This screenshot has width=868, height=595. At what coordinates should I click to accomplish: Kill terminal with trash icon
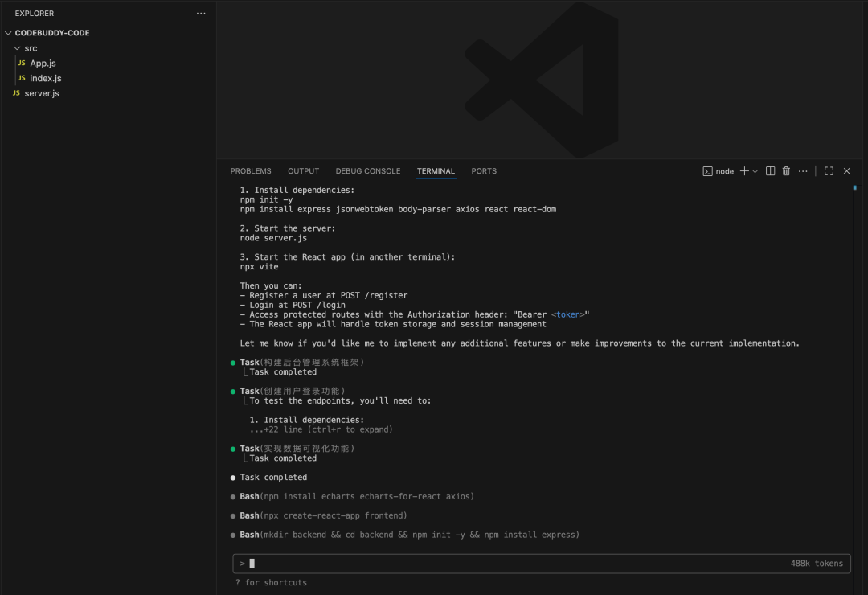pos(786,171)
